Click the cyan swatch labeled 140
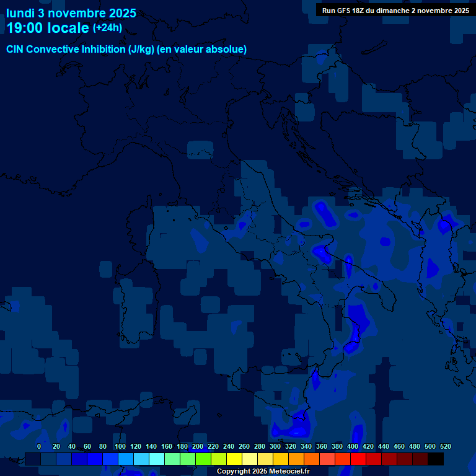Screen dimensions: 476x476 pyautogui.click(x=157, y=459)
